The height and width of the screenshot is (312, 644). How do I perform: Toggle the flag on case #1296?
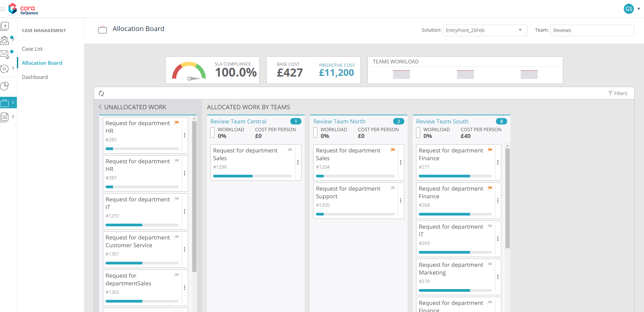[290, 150]
